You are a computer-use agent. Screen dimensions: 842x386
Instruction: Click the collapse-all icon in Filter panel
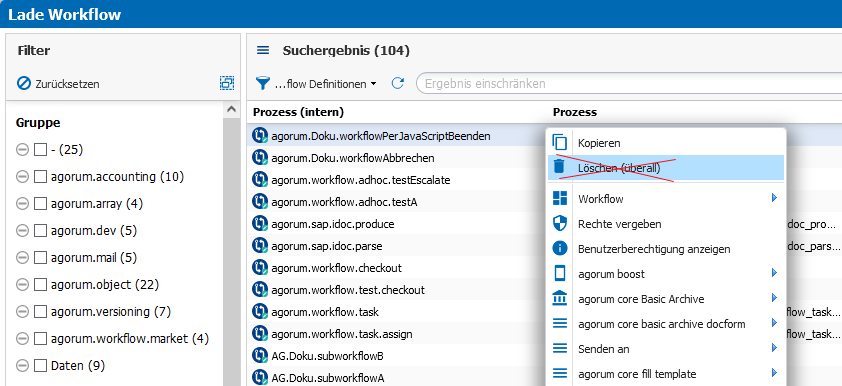coord(227,83)
